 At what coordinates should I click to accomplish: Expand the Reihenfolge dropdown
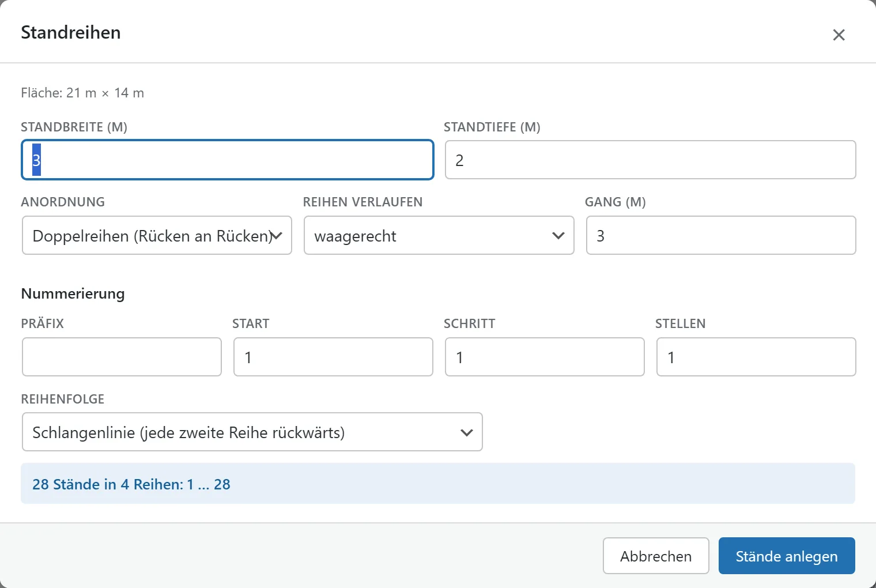pos(252,432)
